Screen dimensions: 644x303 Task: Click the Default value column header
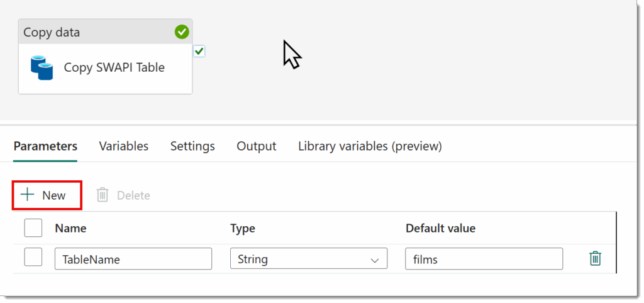441,229
